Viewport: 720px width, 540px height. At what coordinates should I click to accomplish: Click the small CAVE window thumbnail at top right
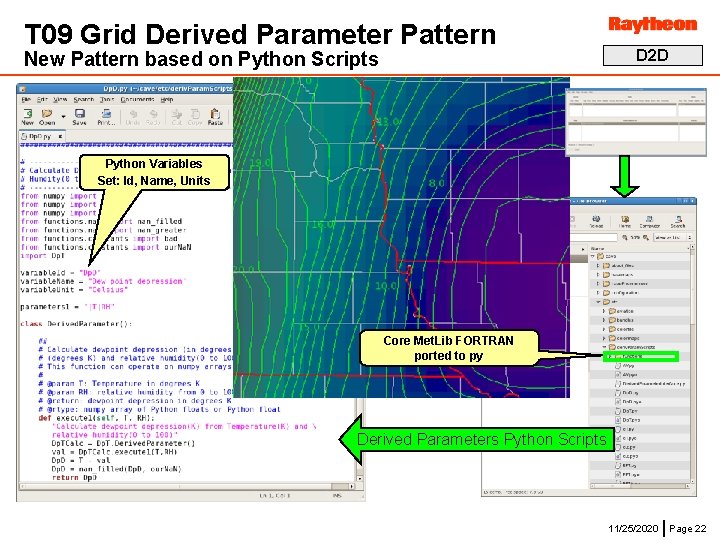click(x=636, y=122)
